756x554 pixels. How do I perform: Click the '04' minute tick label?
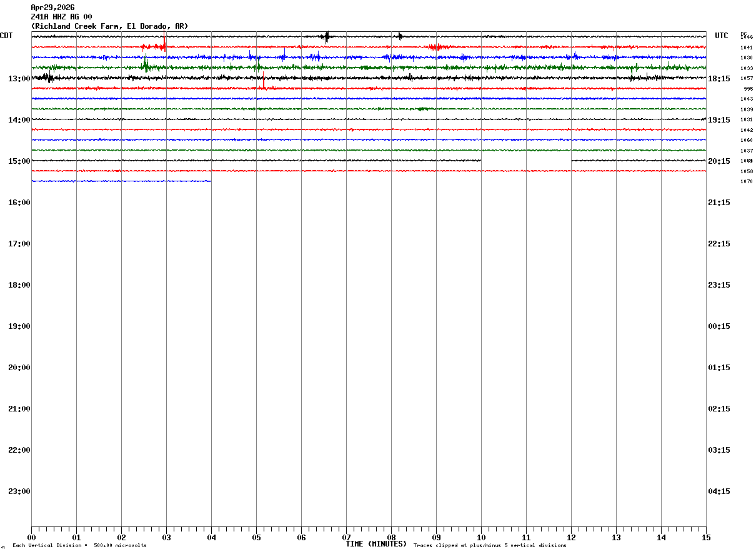211,537
